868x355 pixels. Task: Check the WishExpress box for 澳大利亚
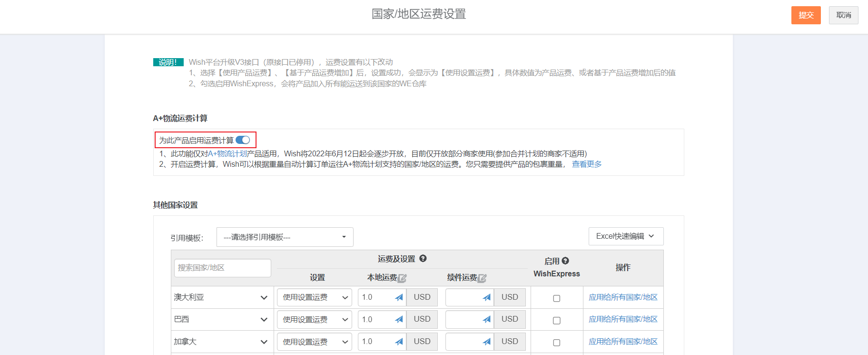click(x=556, y=298)
